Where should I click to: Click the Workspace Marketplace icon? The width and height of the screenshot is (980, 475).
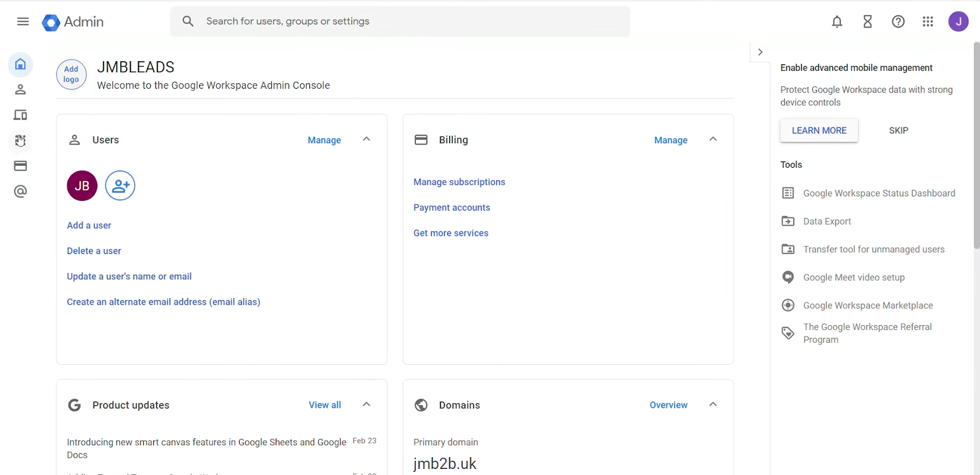pos(788,305)
